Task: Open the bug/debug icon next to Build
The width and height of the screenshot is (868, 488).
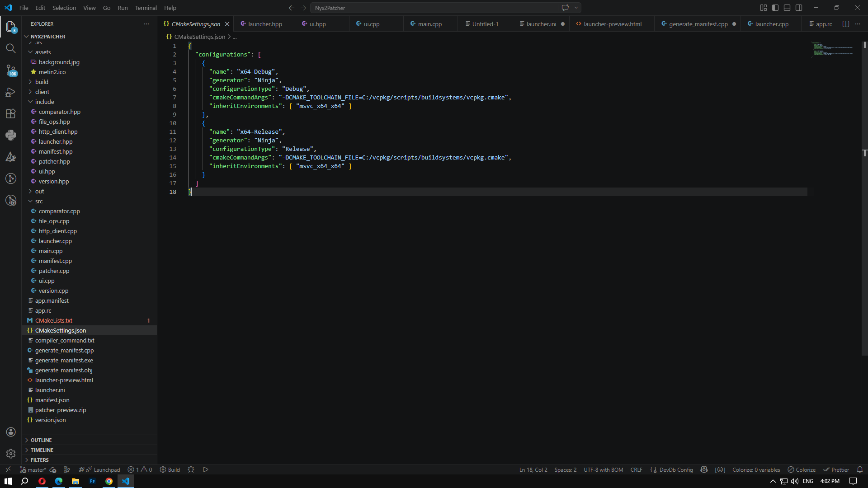Action: tap(190, 469)
